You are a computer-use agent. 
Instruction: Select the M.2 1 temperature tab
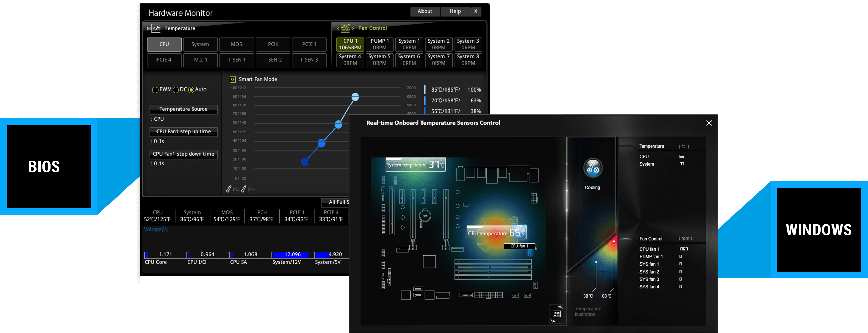(200, 60)
